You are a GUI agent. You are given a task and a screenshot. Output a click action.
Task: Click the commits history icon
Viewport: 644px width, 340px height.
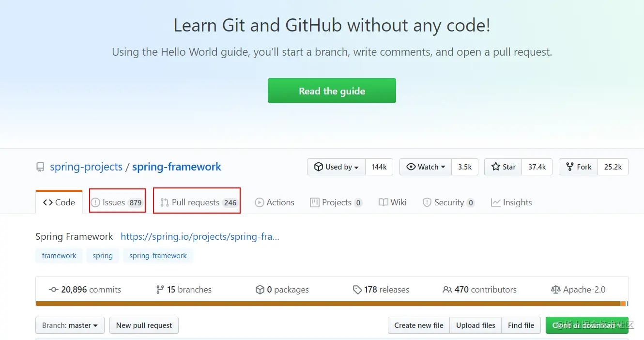pyautogui.click(x=54, y=290)
